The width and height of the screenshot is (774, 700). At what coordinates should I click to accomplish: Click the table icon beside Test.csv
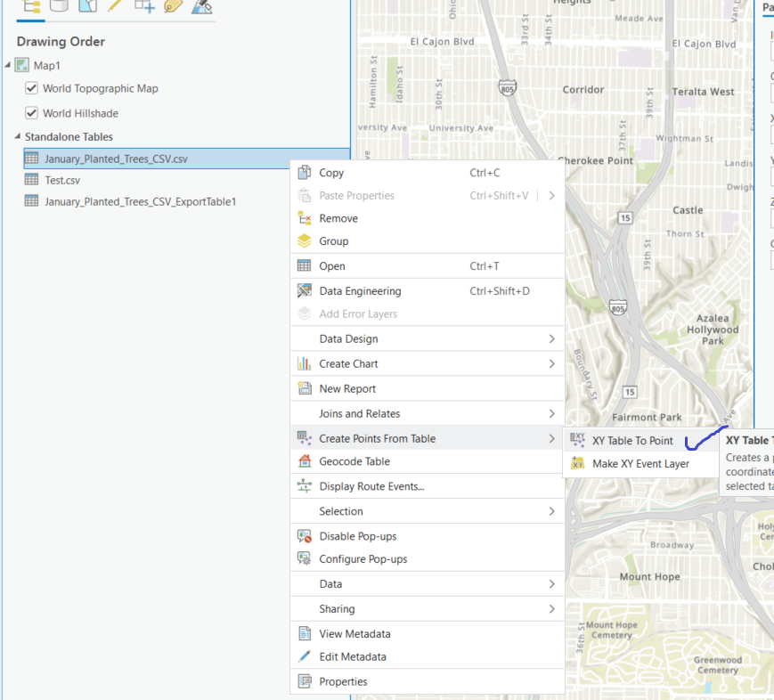pyautogui.click(x=31, y=180)
